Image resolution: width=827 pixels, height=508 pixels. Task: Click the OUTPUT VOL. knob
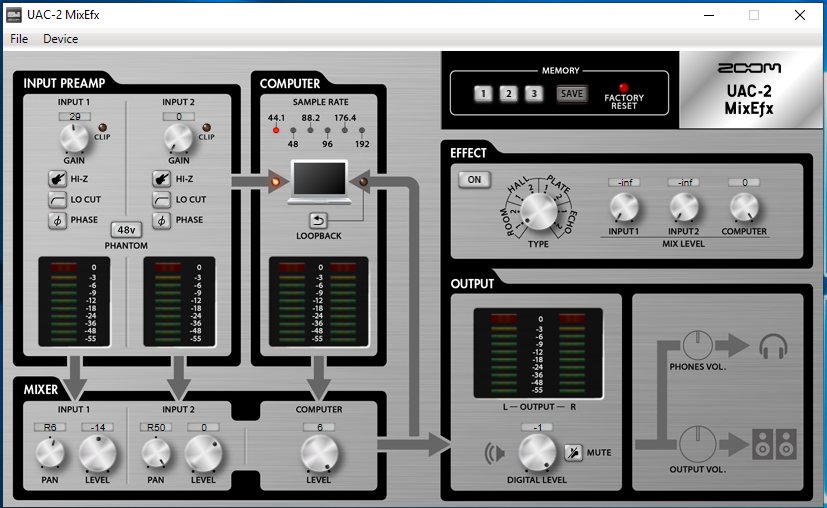[x=697, y=444]
